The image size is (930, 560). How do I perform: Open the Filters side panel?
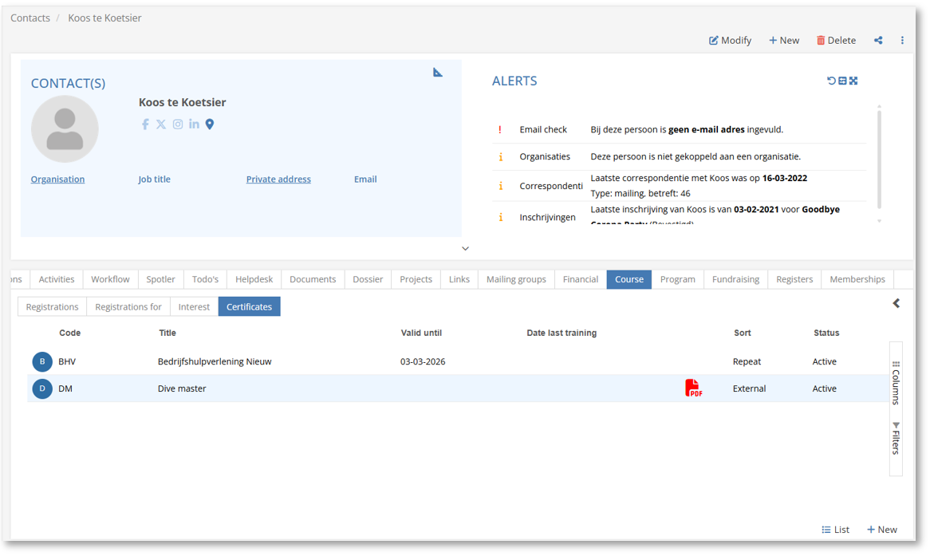[896, 438]
